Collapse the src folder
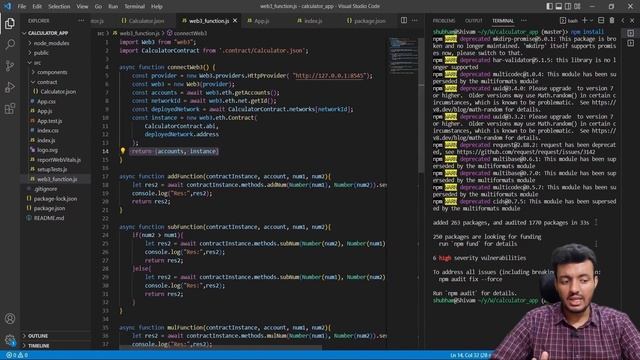Screen dimensions: 640x360 [34, 62]
